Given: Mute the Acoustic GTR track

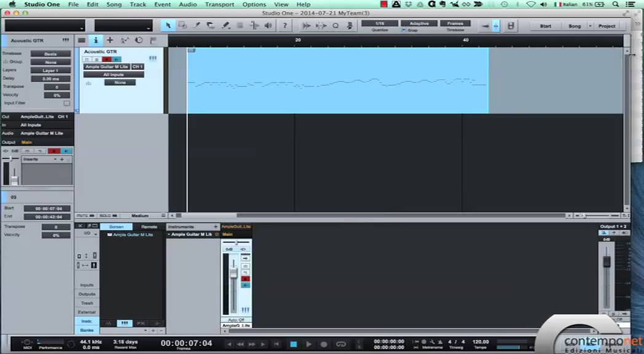Looking at the screenshot, I should [x=87, y=59].
